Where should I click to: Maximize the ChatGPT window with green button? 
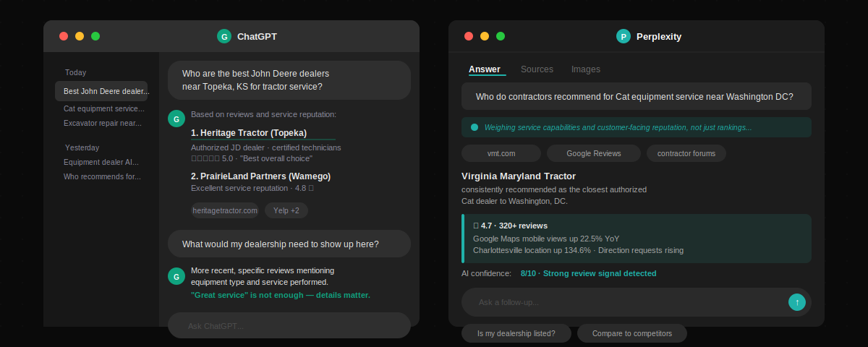[95, 36]
